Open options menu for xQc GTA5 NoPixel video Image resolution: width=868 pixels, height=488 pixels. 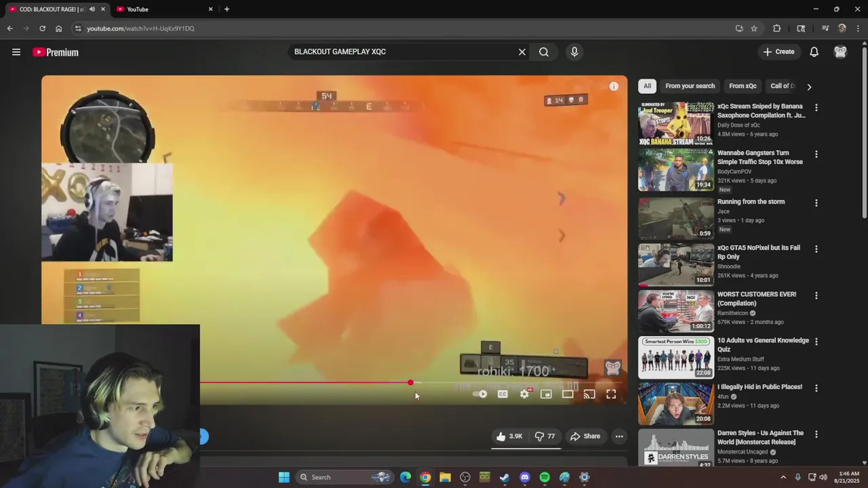(816, 249)
